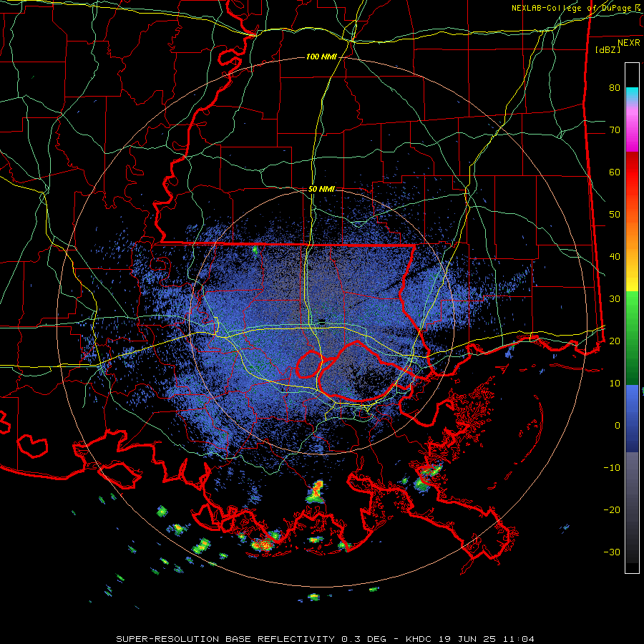
Task: Click the -30 value on the dBZ scale
Action: (612, 552)
